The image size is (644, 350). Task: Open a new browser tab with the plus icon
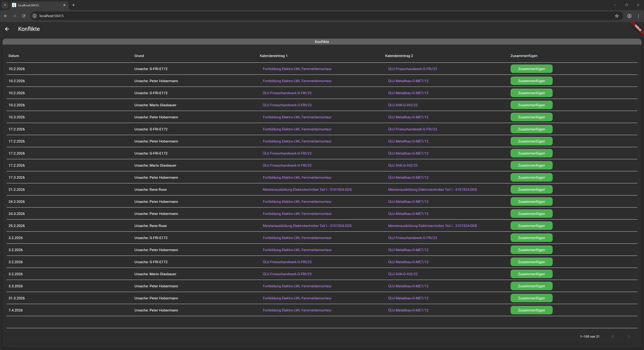pos(73,5)
